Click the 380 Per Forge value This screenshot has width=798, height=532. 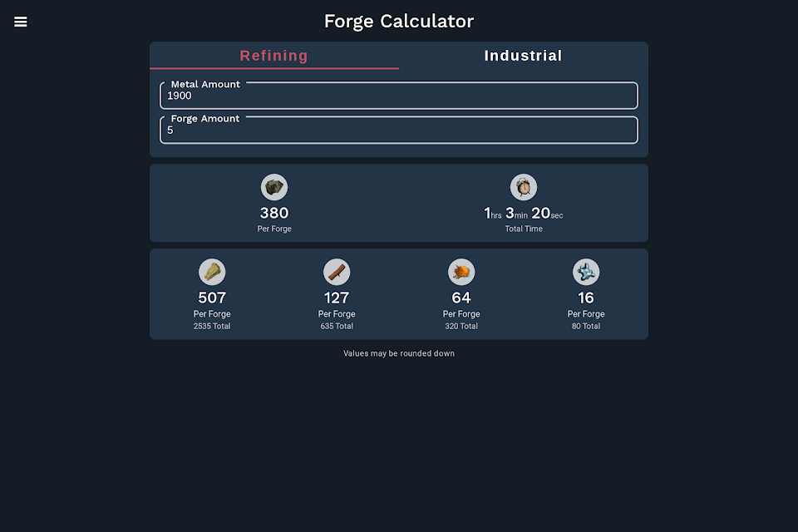(274, 213)
